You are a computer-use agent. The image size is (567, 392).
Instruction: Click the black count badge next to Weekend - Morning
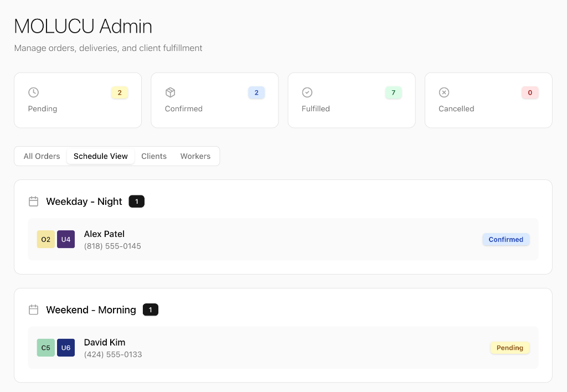coord(151,310)
